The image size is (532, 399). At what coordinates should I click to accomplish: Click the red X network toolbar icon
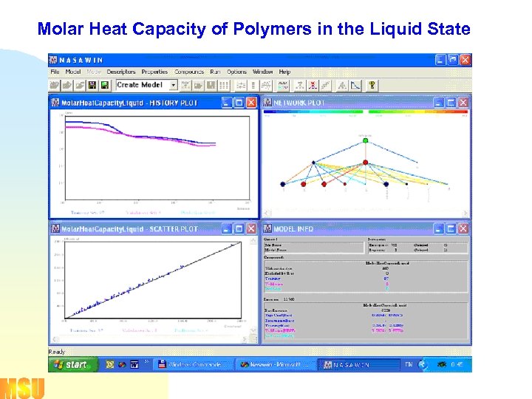(313, 85)
